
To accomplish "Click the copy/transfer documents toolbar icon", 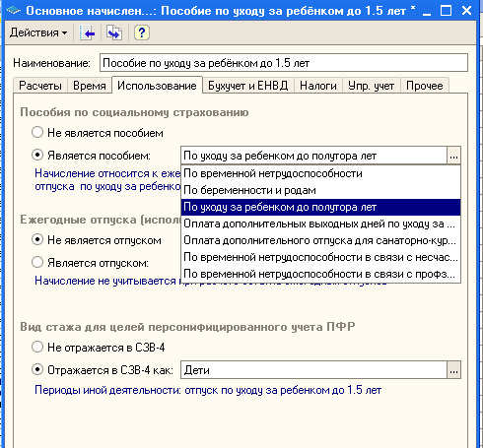I will coord(114,32).
